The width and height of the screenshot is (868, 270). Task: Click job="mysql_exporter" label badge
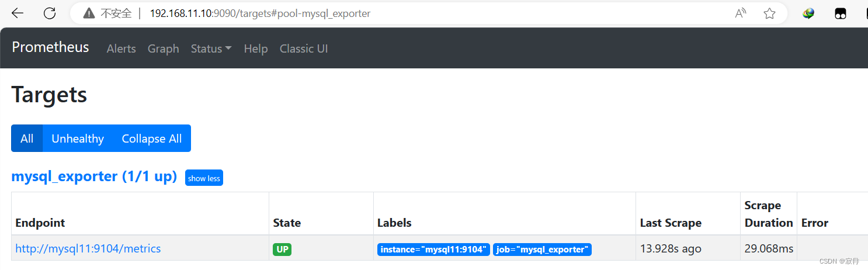click(542, 250)
